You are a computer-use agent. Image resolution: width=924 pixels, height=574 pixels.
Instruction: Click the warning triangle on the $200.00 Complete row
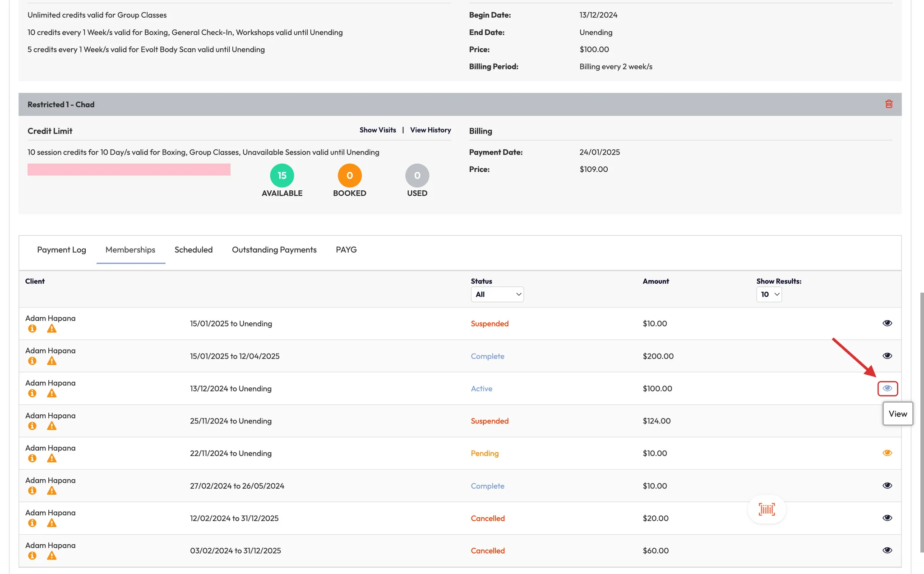tap(52, 361)
